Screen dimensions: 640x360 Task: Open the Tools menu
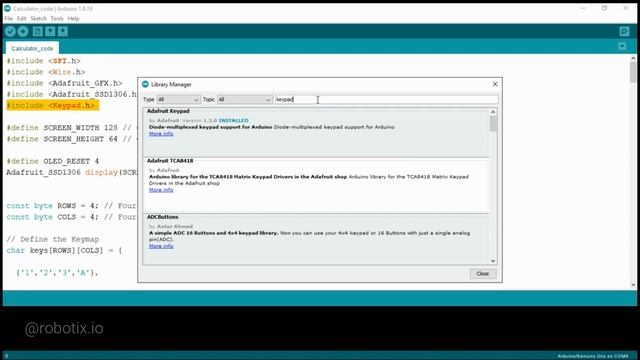pyautogui.click(x=57, y=18)
